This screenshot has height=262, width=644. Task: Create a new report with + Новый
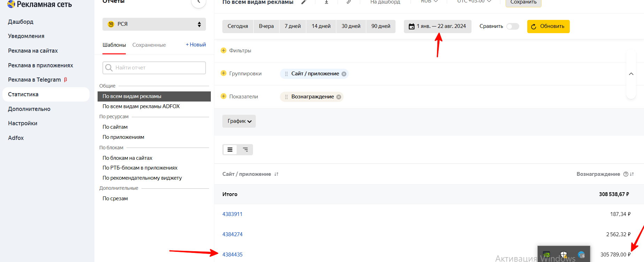coord(196,45)
